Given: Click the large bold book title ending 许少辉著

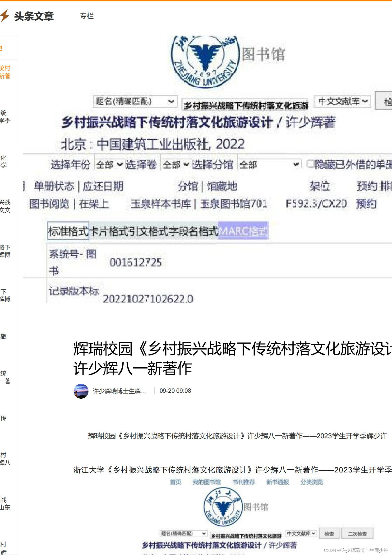Looking at the screenshot, I should [198, 122].
